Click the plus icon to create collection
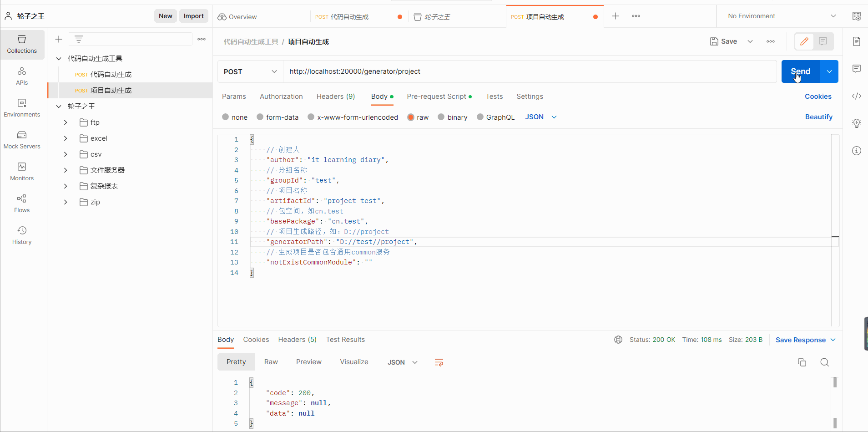 [59, 39]
